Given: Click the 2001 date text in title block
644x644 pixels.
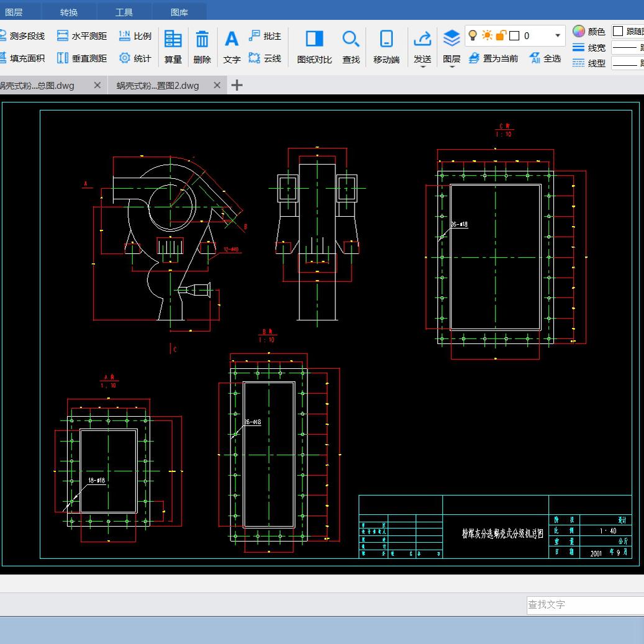Looking at the screenshot, I should [596, 553].
